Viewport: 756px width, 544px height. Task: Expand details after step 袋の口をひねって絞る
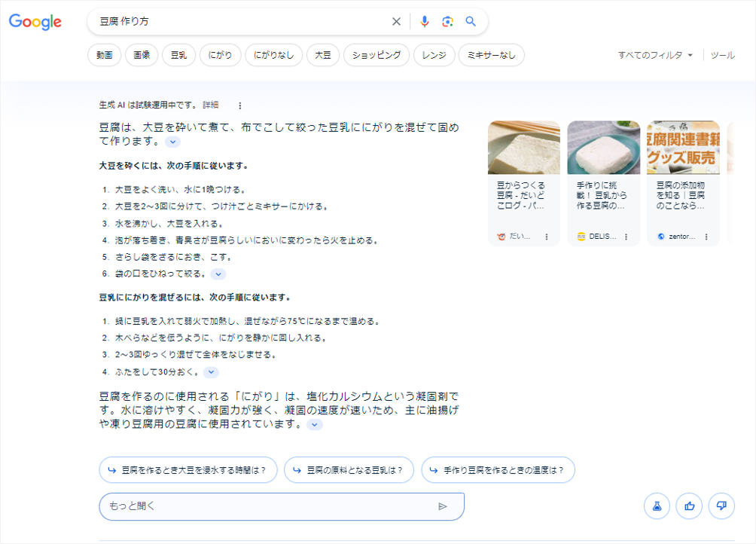tap(218, 274)
